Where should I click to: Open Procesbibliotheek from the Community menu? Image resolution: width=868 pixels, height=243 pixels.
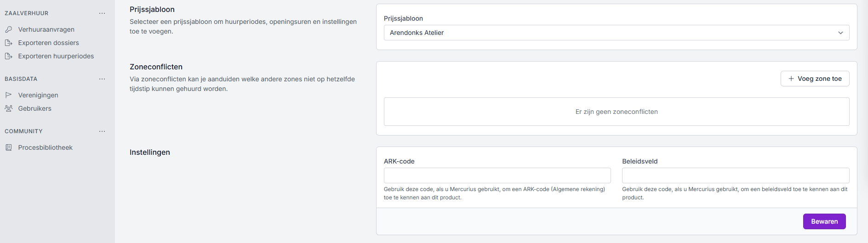tap(45, 147)
